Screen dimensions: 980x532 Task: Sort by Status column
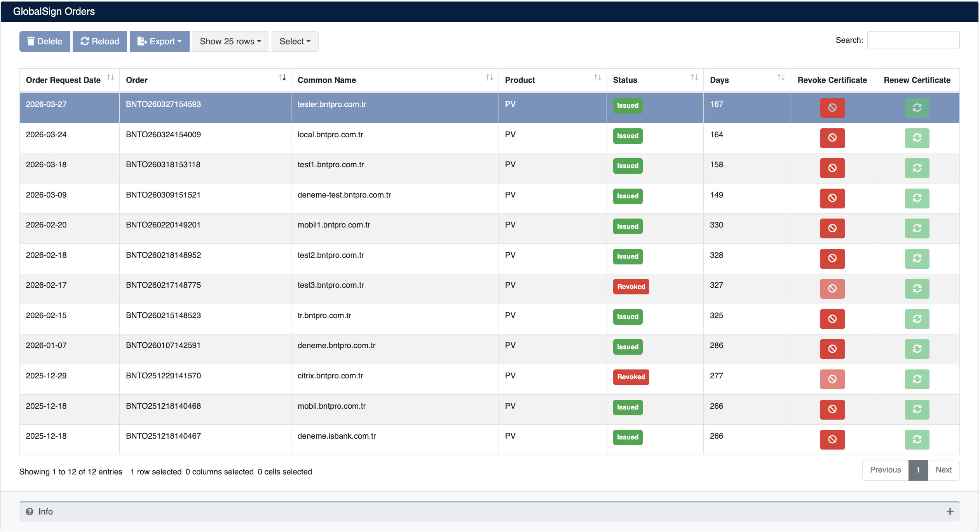tap(655, 80)
